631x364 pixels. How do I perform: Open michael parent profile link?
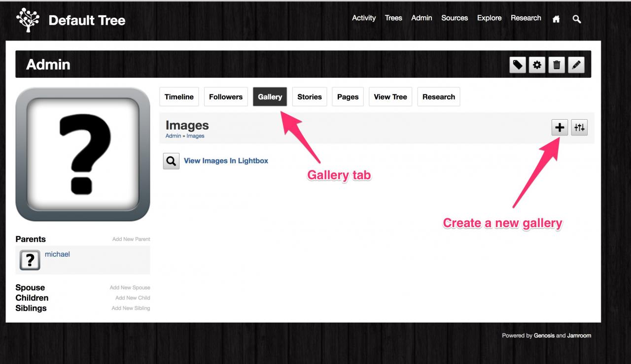pyautogui.click(x=57, y=254)
